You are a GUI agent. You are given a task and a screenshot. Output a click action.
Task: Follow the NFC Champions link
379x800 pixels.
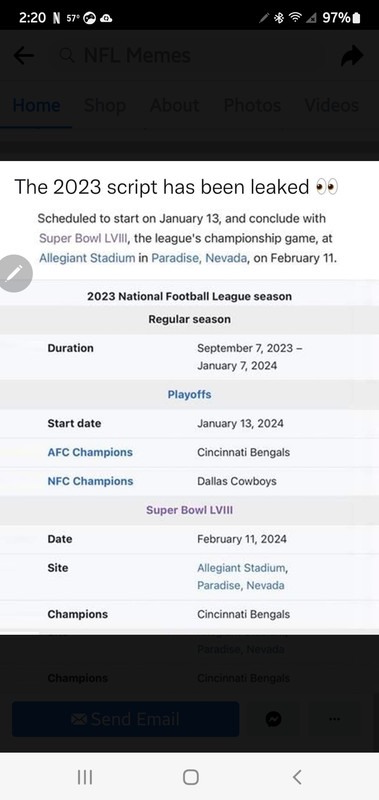point(90,481)
